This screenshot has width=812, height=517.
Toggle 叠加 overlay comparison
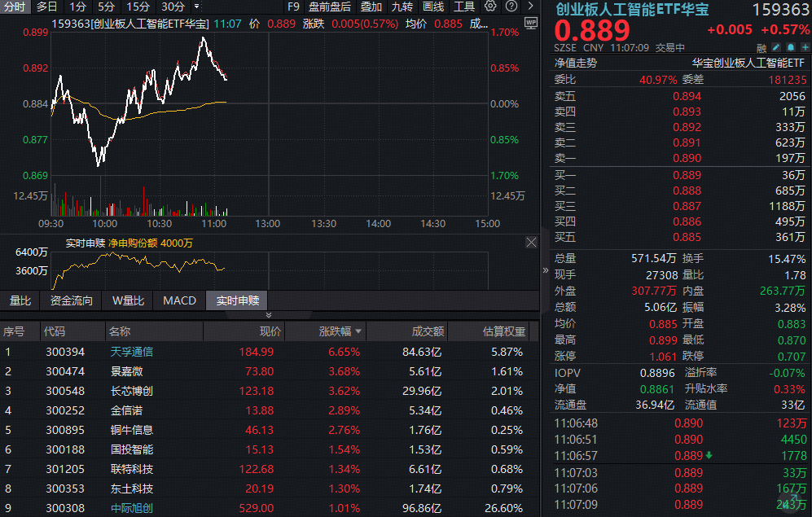(371, 7)
